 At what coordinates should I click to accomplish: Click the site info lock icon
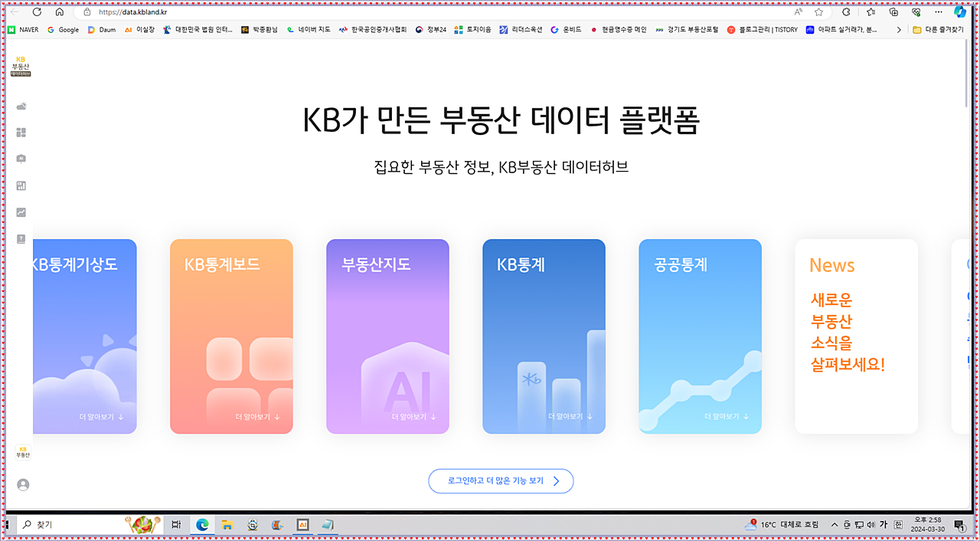point(87,12)
